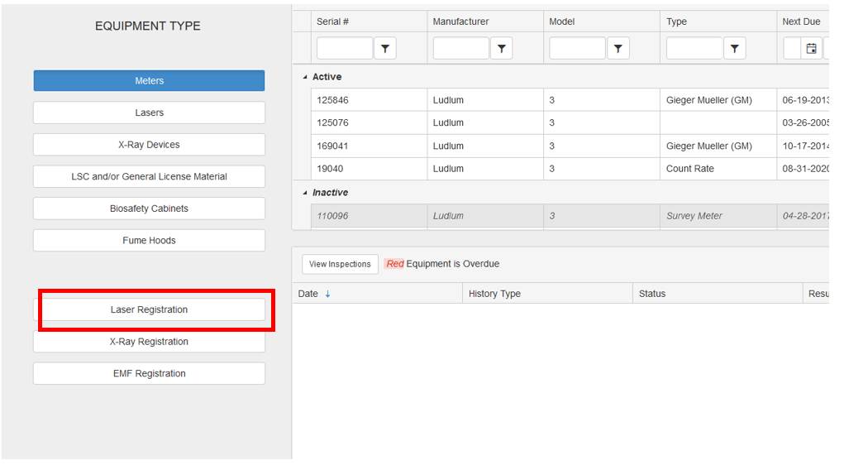
Task: Click the Laser Registration button
Action: pyautogui.click(x=149, y=309)
